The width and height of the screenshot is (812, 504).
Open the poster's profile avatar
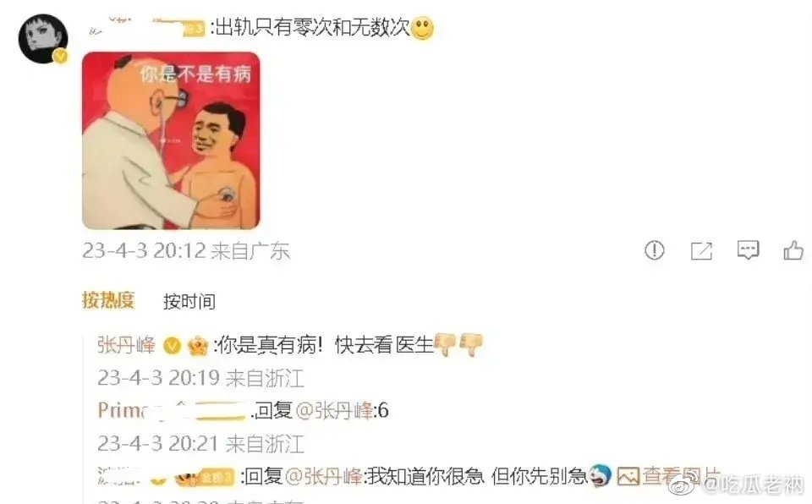pos(43,39)
